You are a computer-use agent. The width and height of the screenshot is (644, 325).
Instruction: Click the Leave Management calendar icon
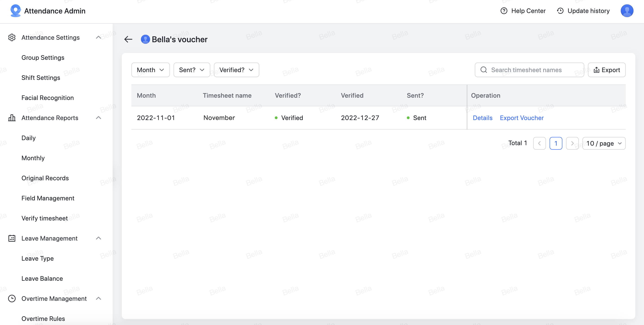[12, 239]
